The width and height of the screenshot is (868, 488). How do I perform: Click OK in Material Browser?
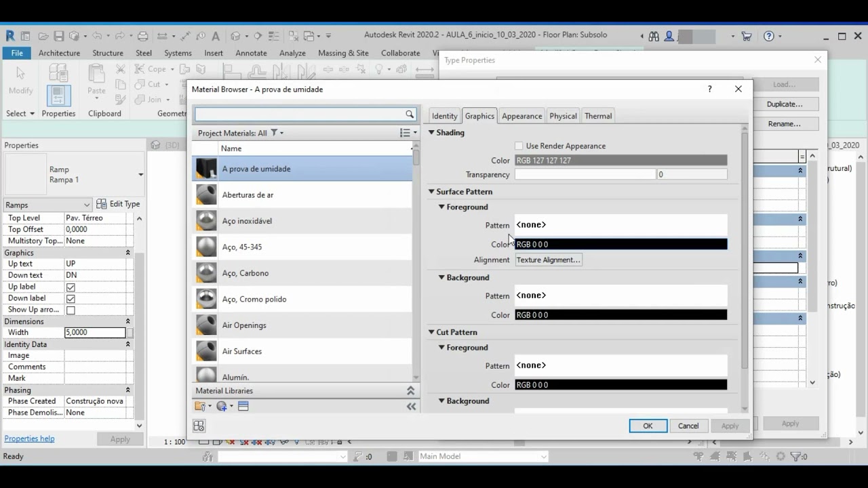click(x=648, y=426)
